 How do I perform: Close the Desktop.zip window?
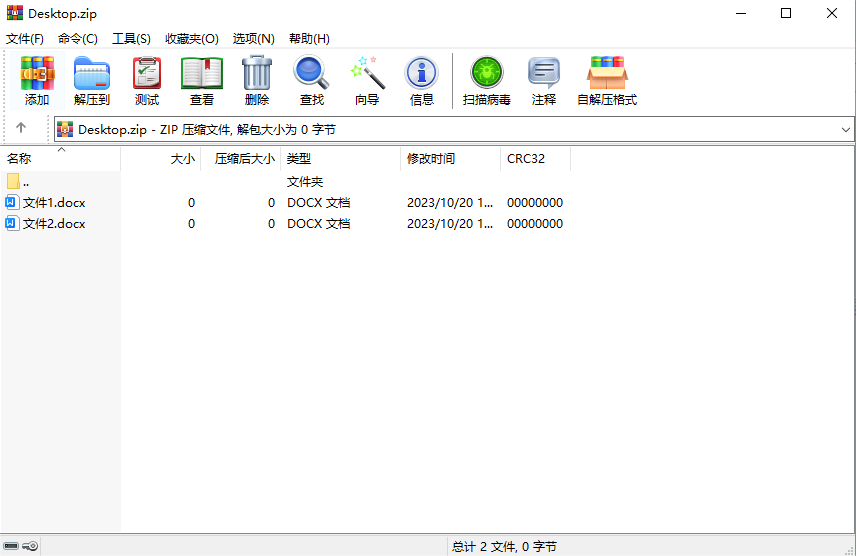pyautogui.click(x=831, y=13)
